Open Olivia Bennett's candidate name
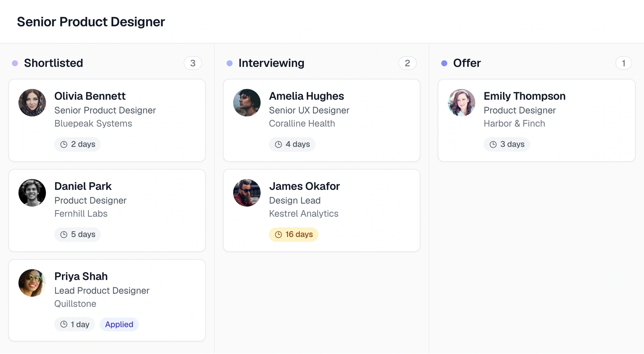Screen dimensions: 644x354 click(90, 96)
